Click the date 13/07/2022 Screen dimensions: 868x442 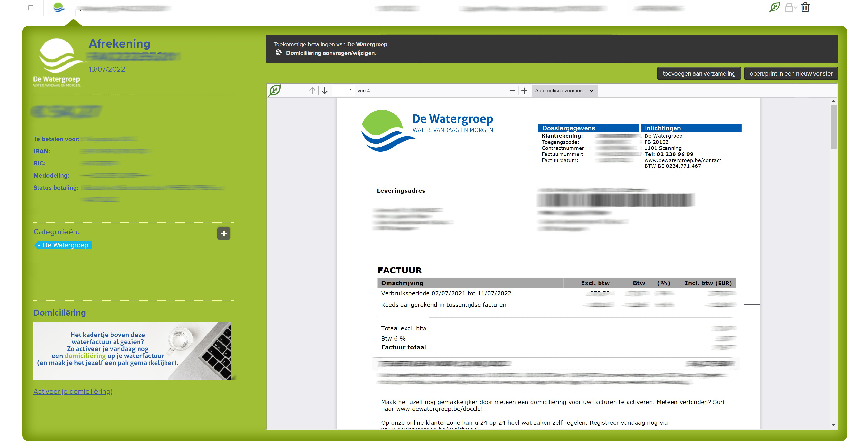[107, 69]
